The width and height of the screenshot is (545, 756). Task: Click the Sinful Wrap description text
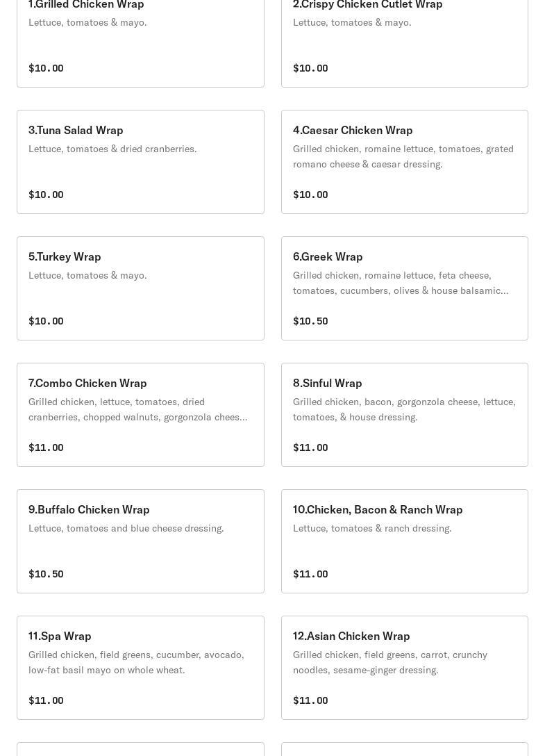click(x=404, y=409)
